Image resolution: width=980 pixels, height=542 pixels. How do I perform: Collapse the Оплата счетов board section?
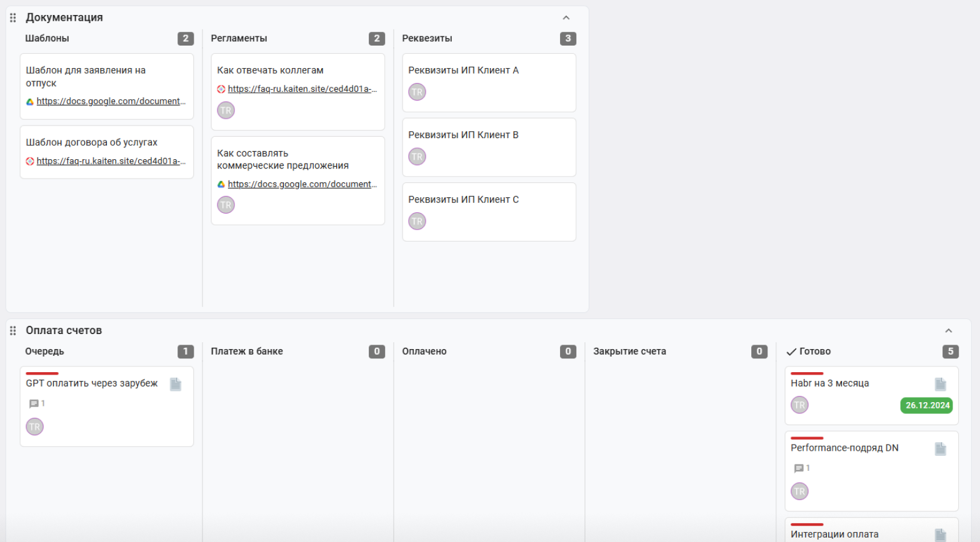coord(949,331)
